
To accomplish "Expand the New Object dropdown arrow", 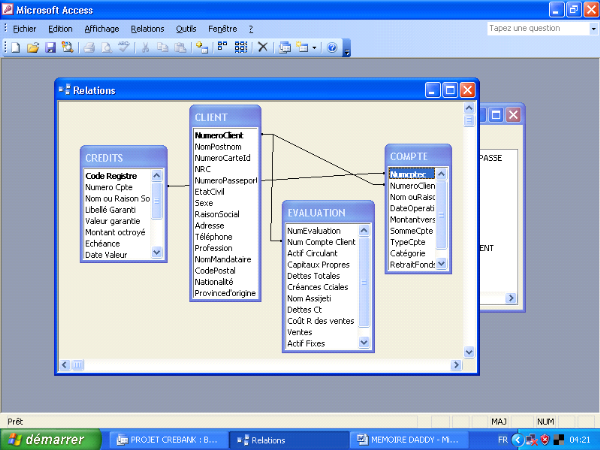I will coord(314,47).
